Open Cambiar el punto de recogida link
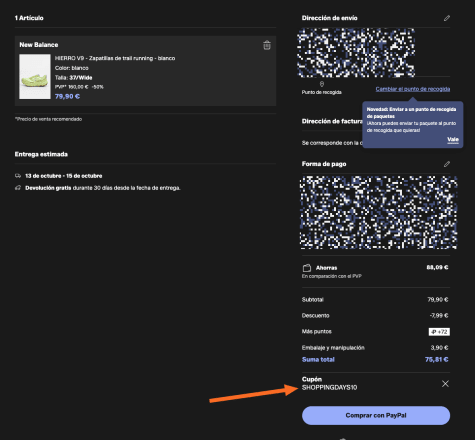 (x=413, y=89)
